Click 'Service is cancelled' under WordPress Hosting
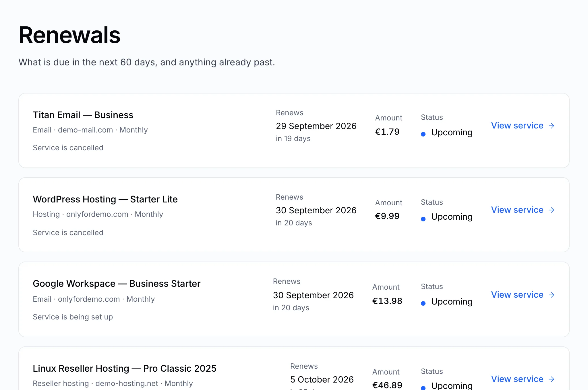This screenshot has height=390, width=588. pos(68,233)
